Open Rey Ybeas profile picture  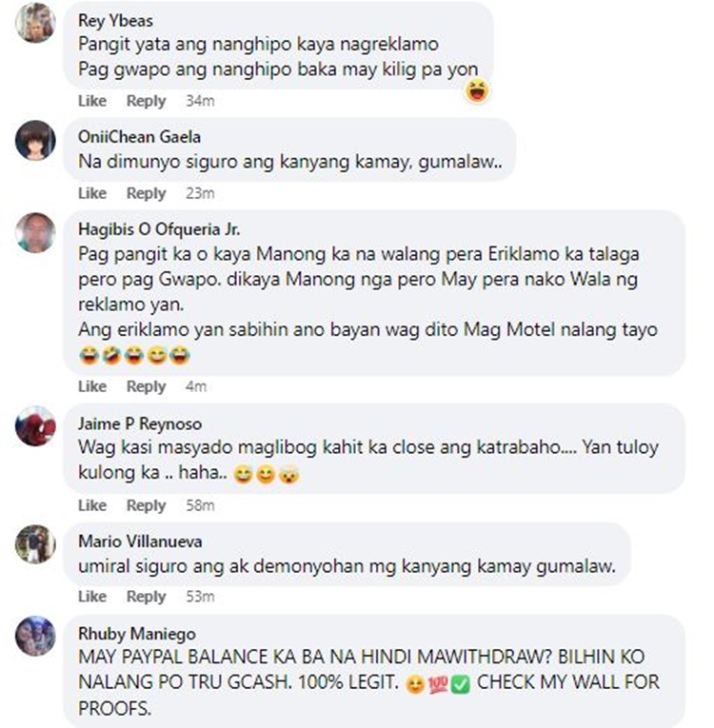point(35,23)
